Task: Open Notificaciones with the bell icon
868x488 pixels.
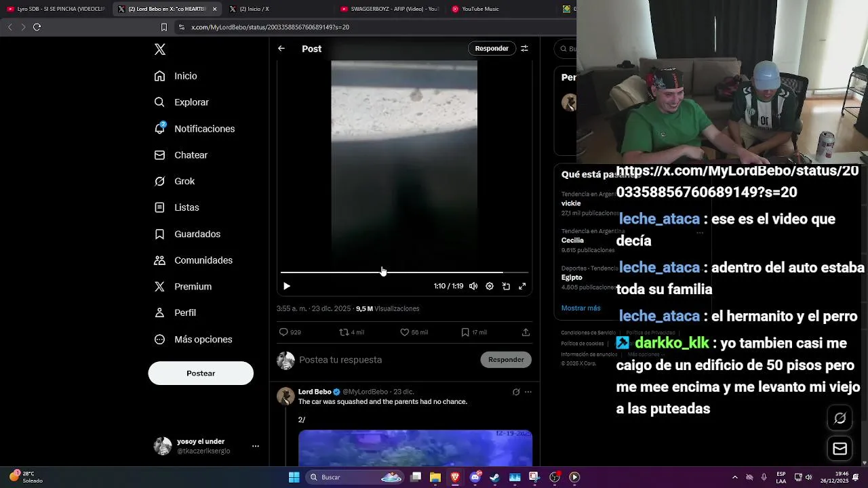Action: [194, 129]
